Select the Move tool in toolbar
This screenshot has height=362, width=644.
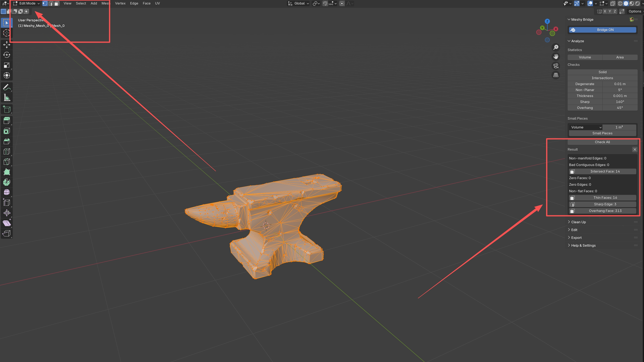pos(7,45)
